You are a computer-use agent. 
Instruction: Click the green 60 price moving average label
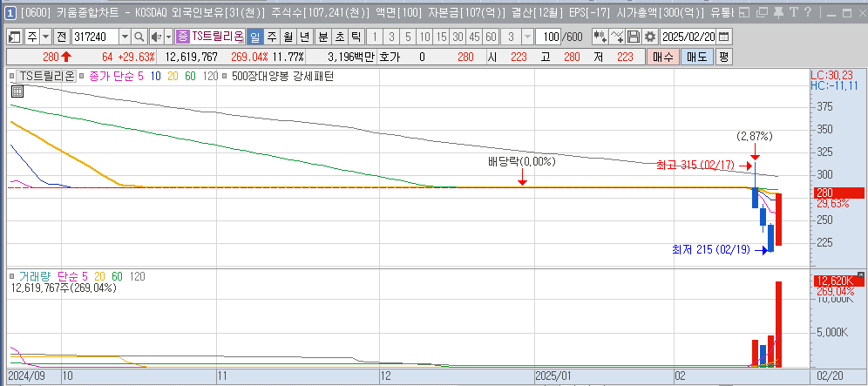190,77
